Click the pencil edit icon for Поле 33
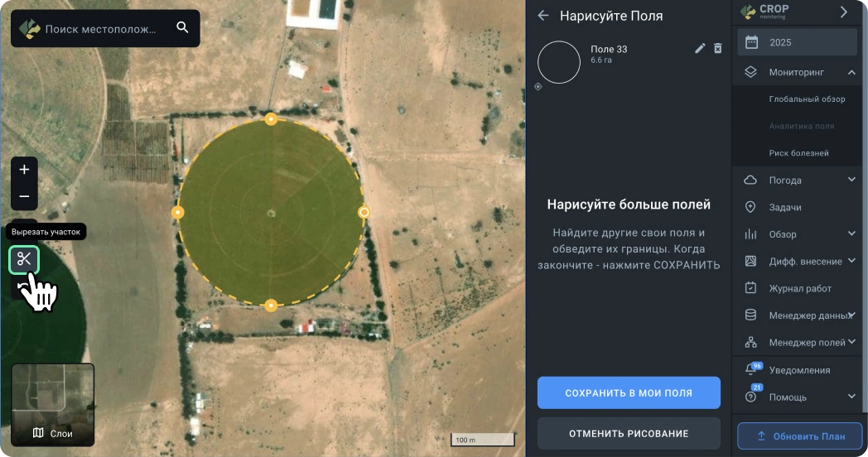Screen dimensions: 868x457 700,49
